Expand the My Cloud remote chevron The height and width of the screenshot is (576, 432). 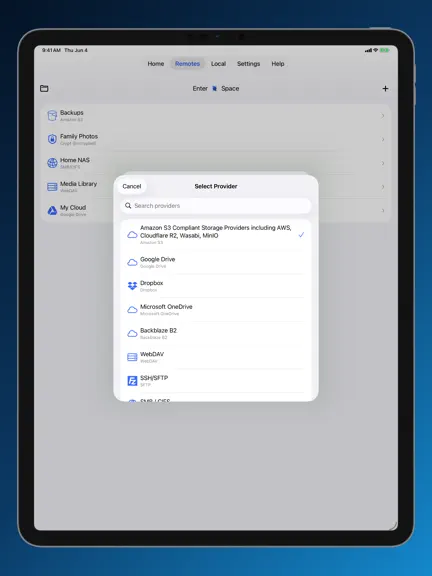tap(383, 210)
